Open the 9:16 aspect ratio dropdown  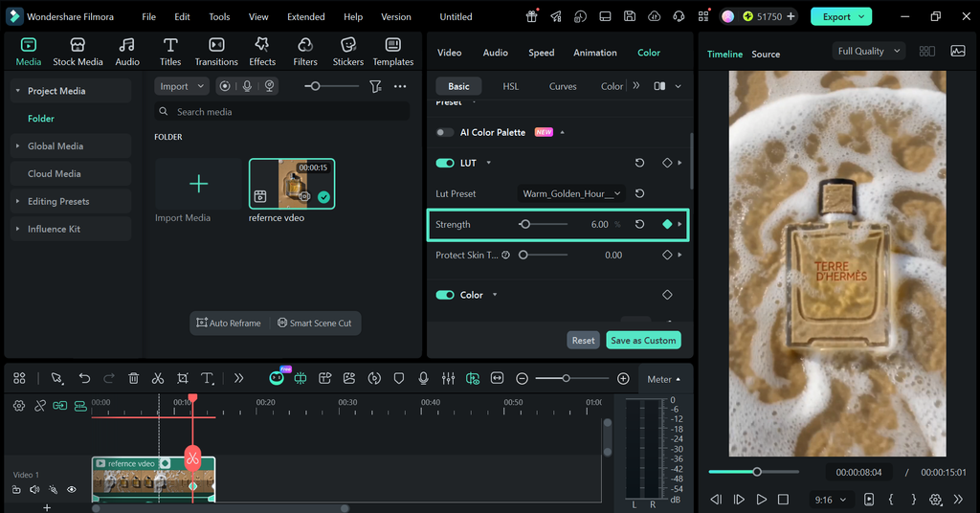tap(830, 500)
